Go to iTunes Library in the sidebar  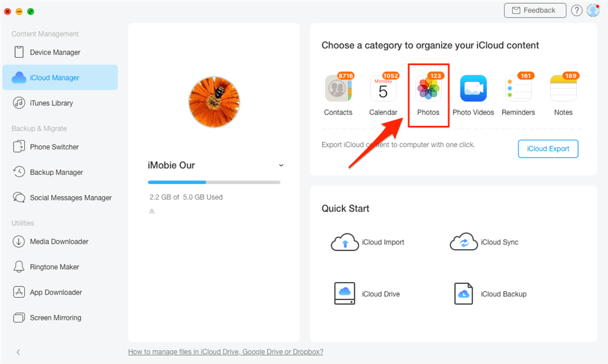51,103
